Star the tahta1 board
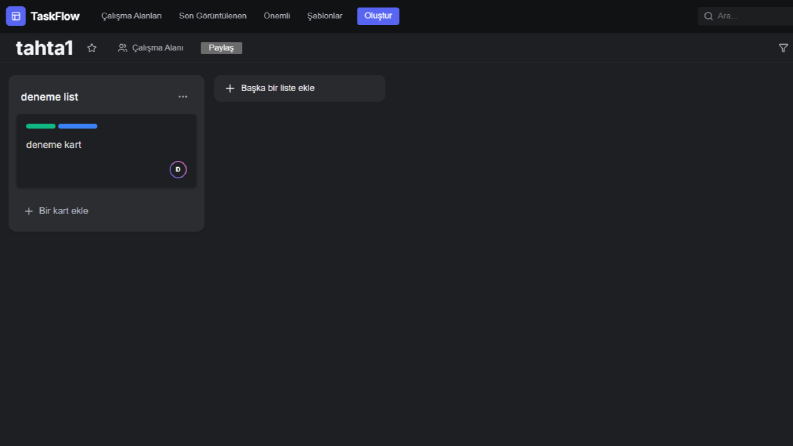This screenshot has width=793, height=446. tap(92, 48)
